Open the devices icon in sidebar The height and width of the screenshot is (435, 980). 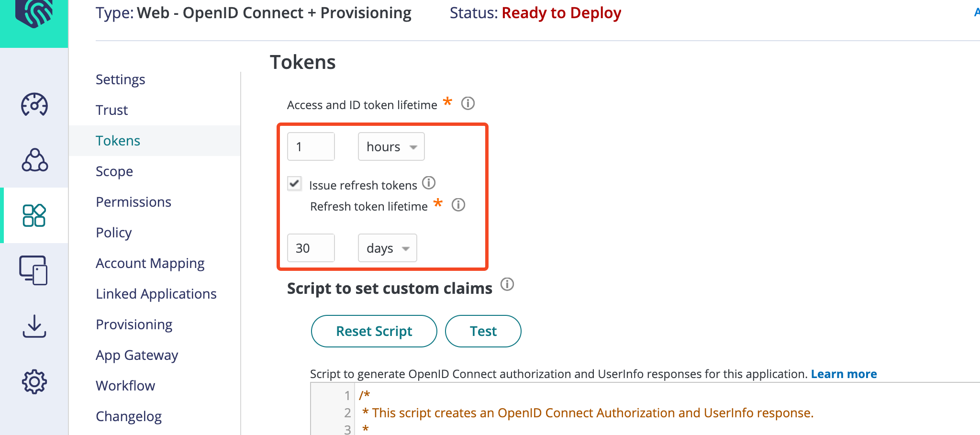(x=33, y=270)
